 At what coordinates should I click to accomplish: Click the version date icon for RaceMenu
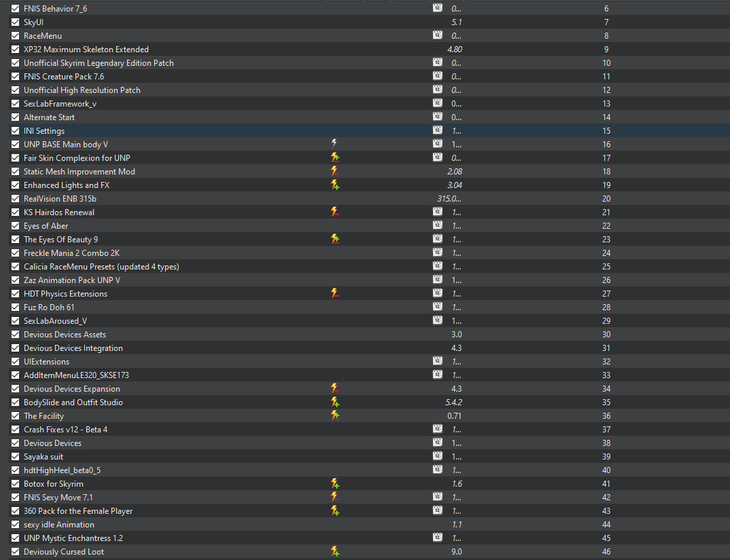click(x=437, y=35)
